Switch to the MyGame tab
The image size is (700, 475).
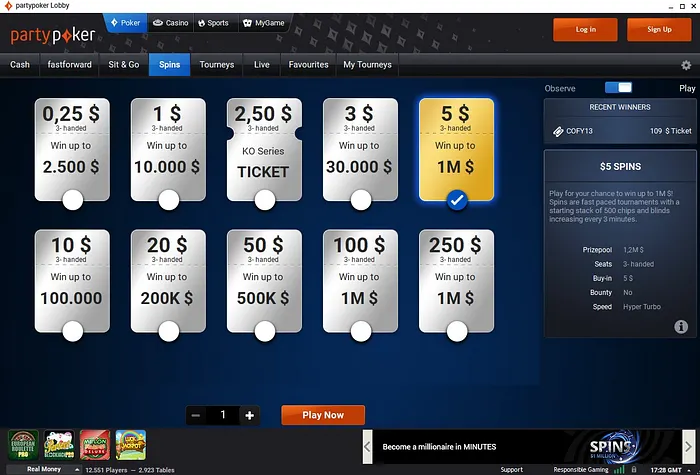(263, 23)
